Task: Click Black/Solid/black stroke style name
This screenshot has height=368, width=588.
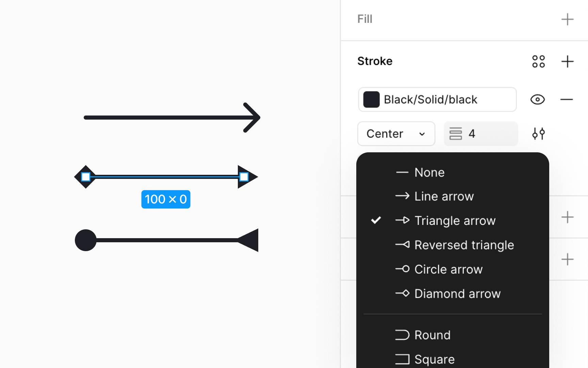Action: [x=430, y=99]
